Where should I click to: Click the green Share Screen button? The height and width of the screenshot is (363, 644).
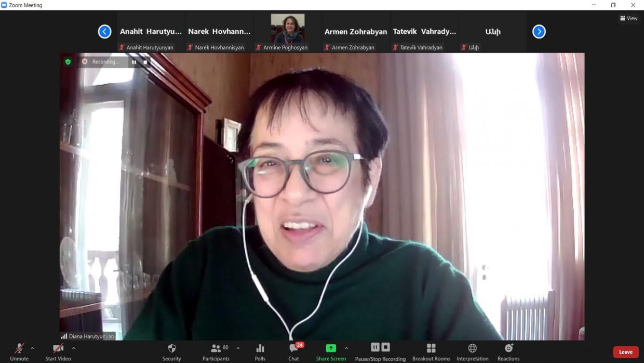(x=331, y=352)
